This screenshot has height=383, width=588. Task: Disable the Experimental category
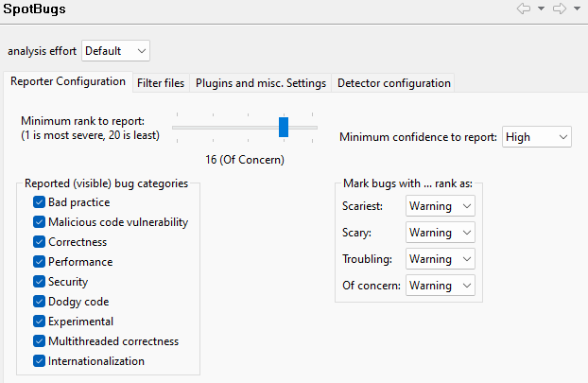(x=39, y=322)
